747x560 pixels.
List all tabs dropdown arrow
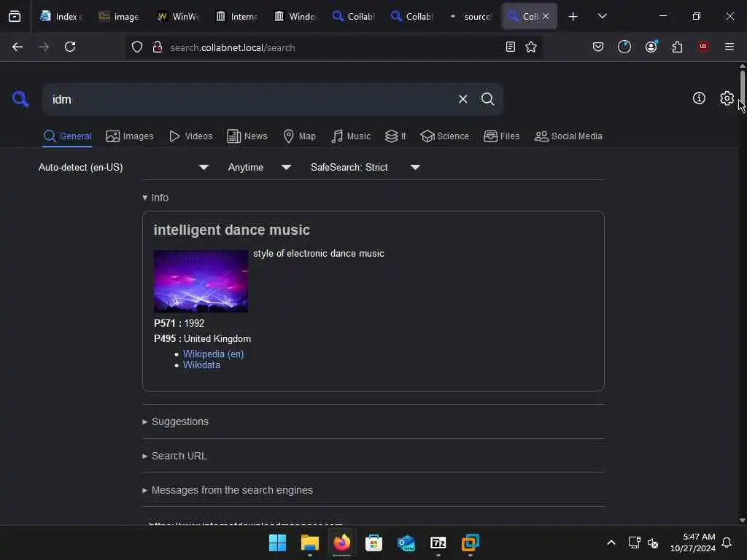coord(602,16)
